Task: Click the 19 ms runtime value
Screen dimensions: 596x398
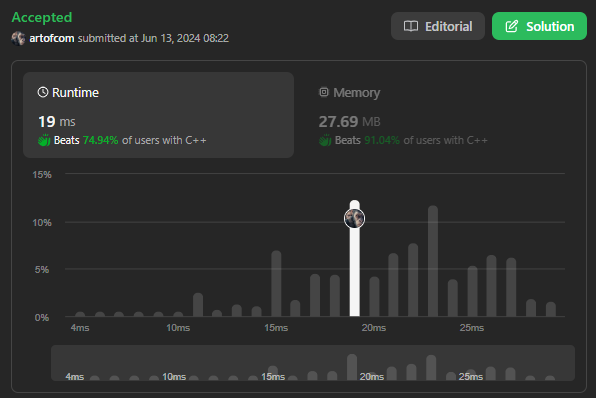Action: [57, 122]
